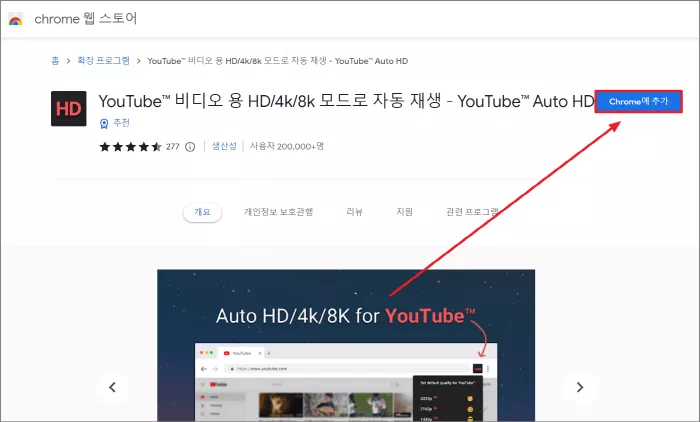Click the star rating row
Viewport: 700px width, 422px height.
(x=130, y=146)
